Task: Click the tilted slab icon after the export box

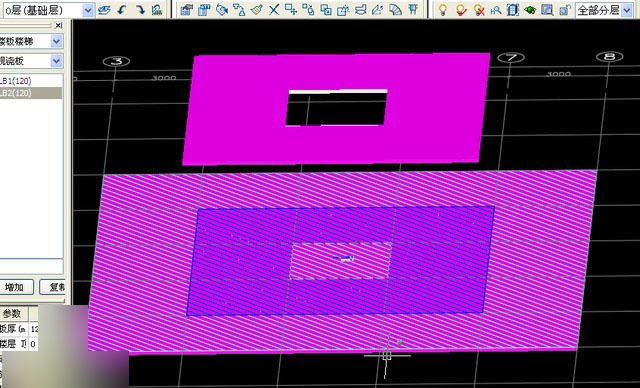Action: pyautogui.click(x=360, y=9)
